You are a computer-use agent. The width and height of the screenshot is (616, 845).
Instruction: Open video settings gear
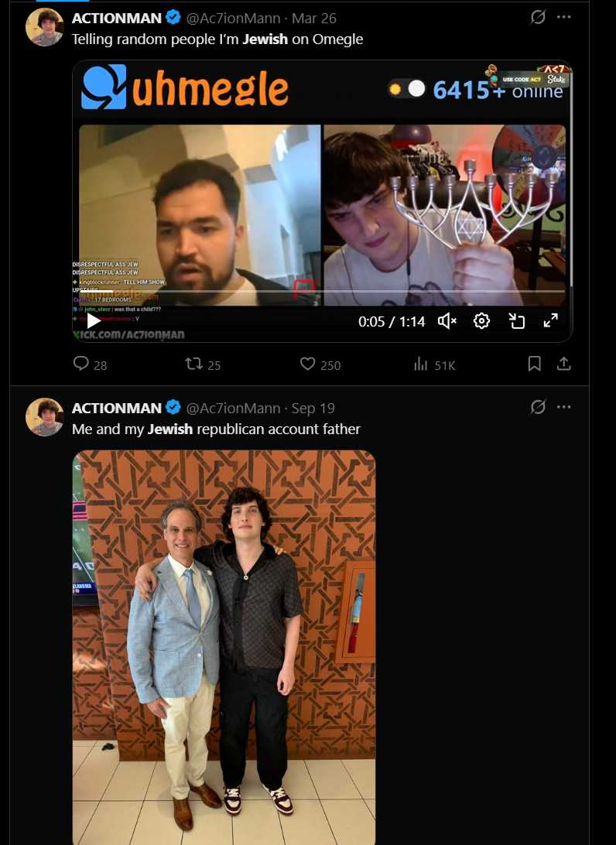point(481,321)
